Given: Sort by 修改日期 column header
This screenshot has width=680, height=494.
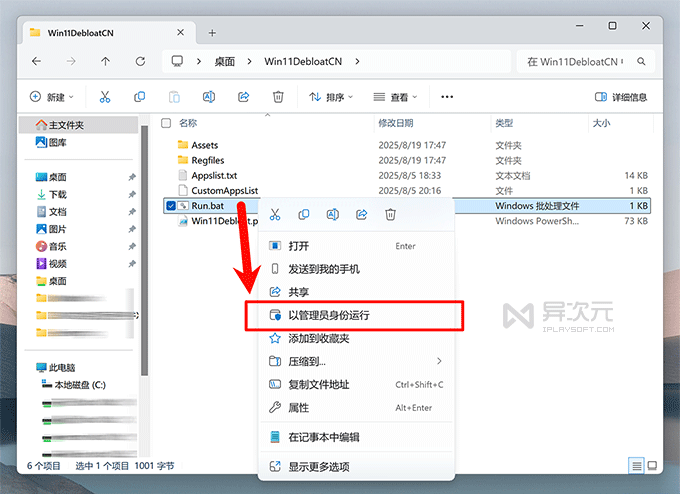Looking at the screenshot, I should click(396, 123).
